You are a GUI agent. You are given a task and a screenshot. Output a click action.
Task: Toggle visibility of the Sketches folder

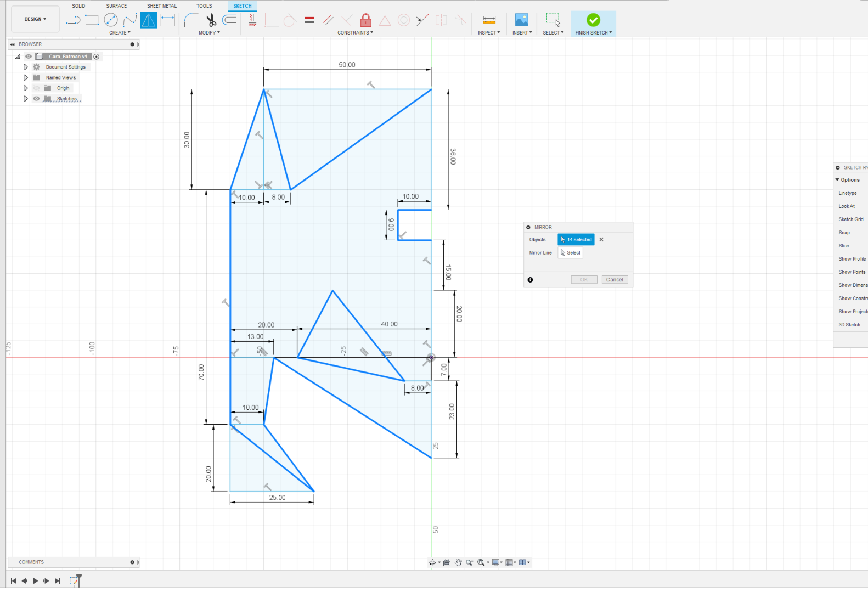pos(36,99)
